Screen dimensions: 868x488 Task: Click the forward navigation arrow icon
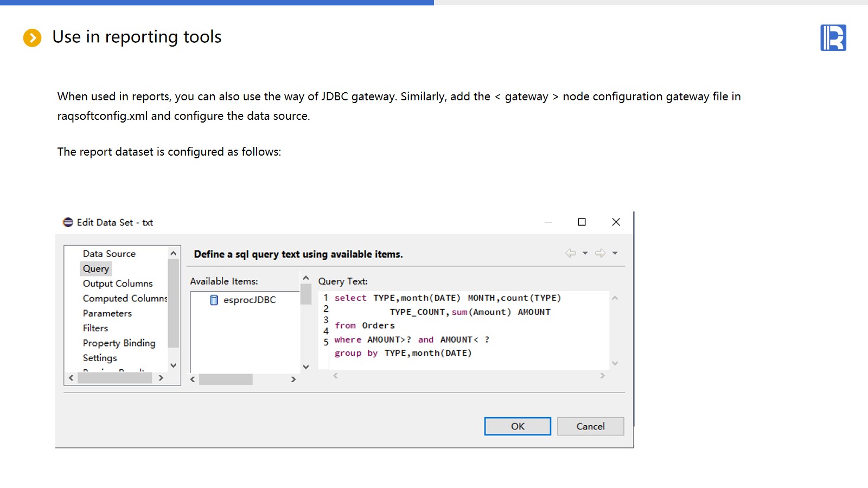click(600, 253)
